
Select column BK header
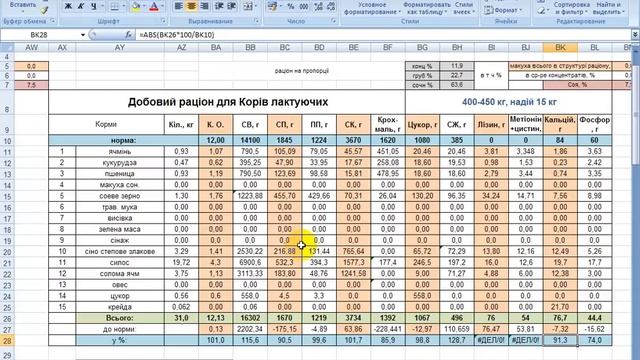pos(560,47)
